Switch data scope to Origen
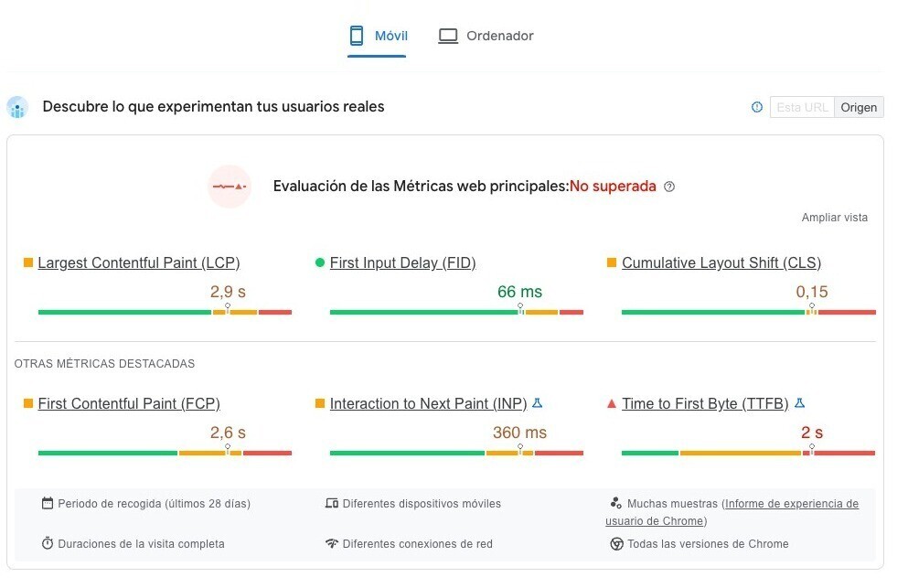The width and height of the screenshot is (908, 588). click(x=859, y=107)
